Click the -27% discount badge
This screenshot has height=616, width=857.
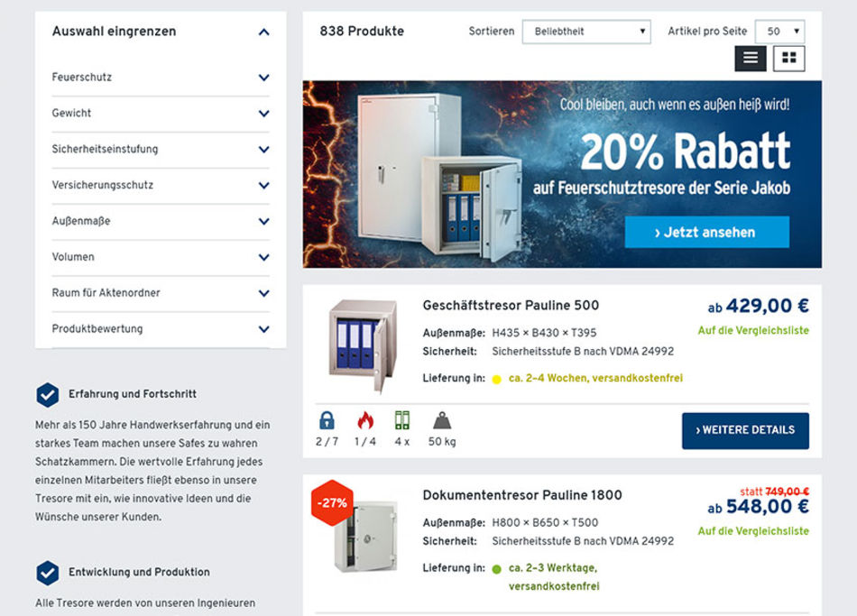click(332, 502)
